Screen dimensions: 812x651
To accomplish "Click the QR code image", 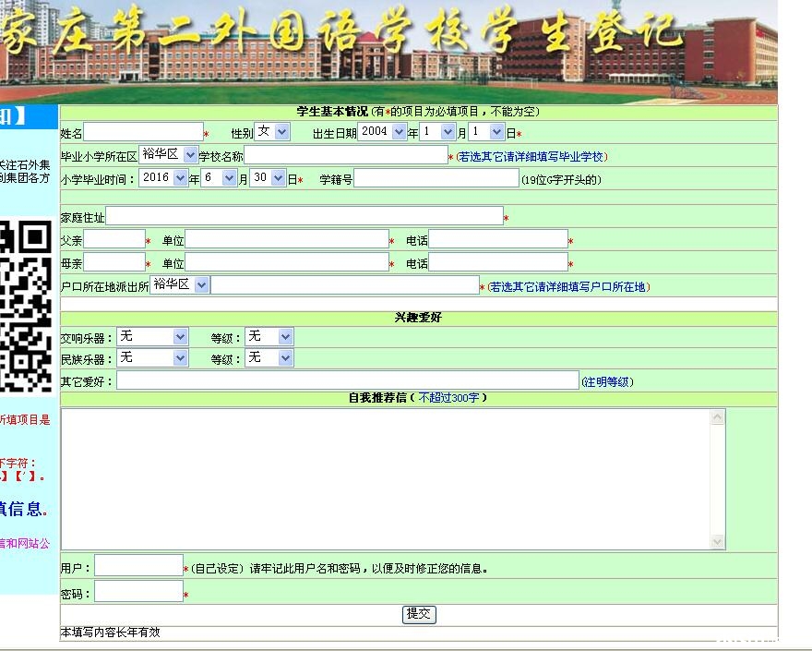I will coord(26,305).
